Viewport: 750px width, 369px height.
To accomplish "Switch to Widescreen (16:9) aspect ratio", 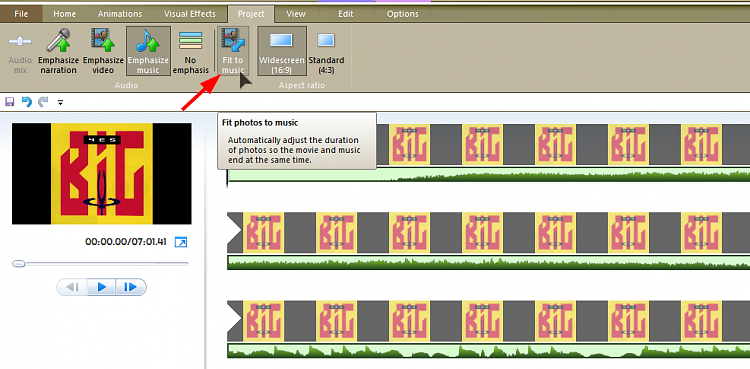I will click(282, 51).
